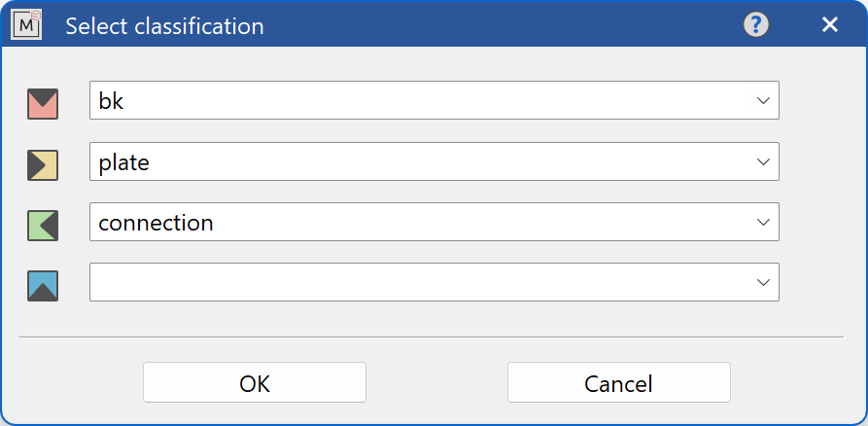Expand the "connection" dropdown arrow
Image resolution: width=868 pixels, height=426 pixels.
(x=763, y=222)
